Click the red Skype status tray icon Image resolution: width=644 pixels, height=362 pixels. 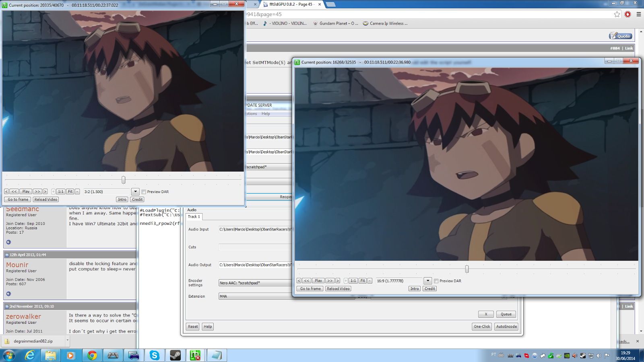click(x=526, y=356)
